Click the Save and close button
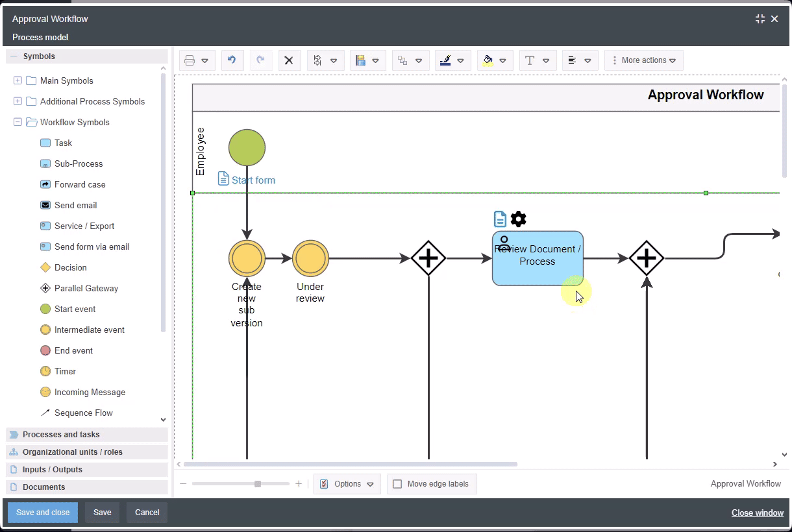Viewport: 792px width, 532px height. coord(43,513)
